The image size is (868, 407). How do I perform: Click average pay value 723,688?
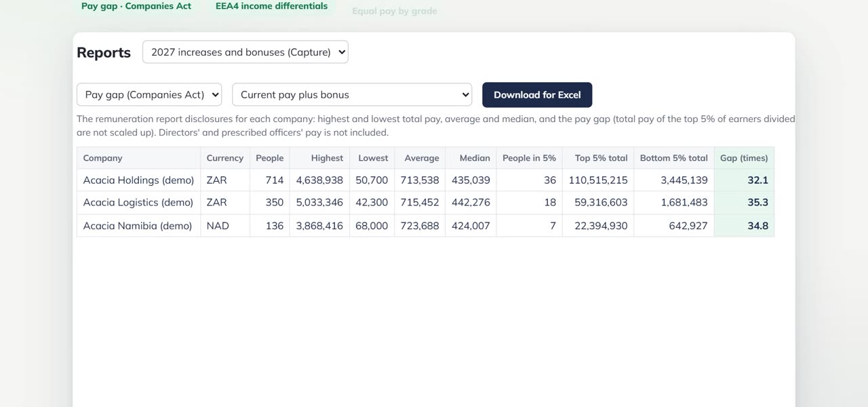(x=420, y=226)
